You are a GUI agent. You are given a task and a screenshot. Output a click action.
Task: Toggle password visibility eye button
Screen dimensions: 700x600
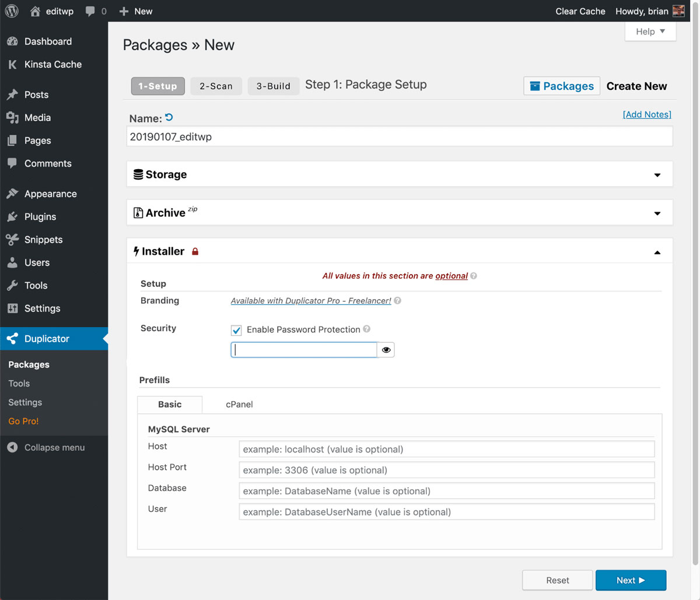pyautogui.click(x=386, y=350)
